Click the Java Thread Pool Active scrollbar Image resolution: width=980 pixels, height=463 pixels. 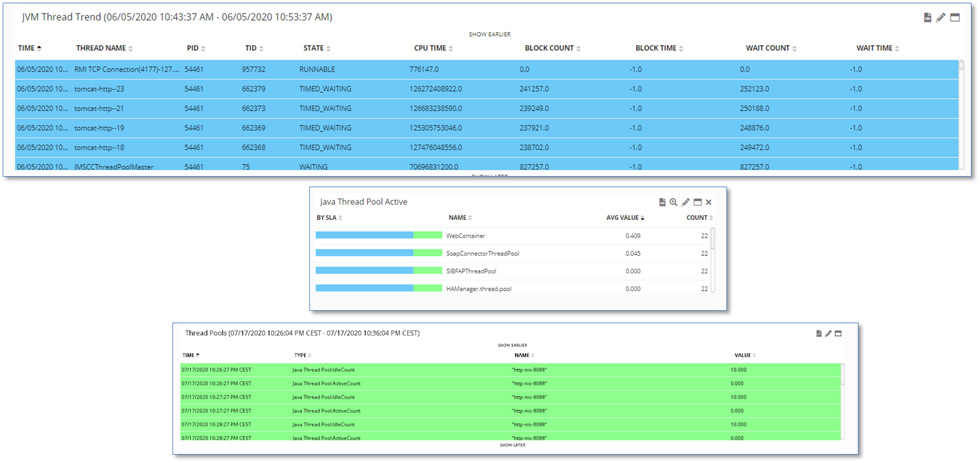point(713,239)
